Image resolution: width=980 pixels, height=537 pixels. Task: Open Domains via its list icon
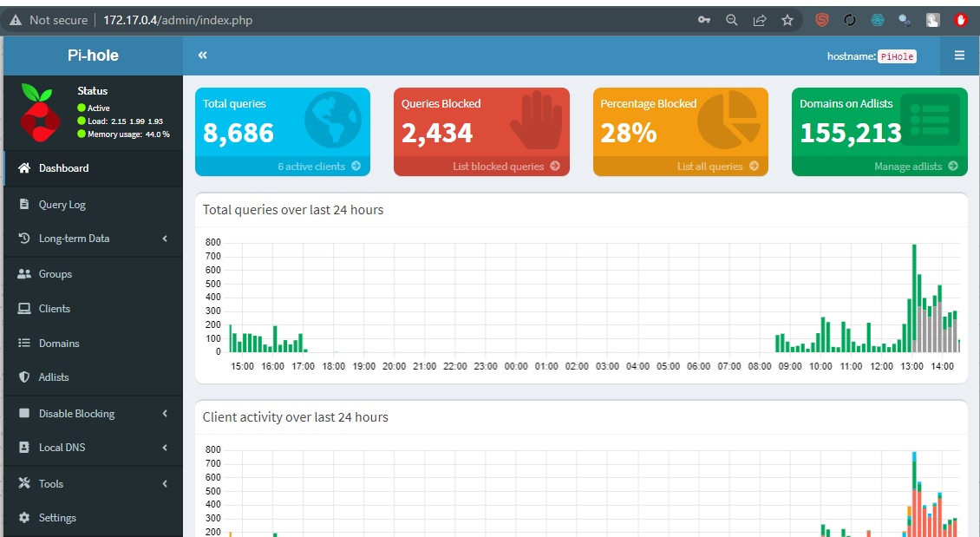[24, 343]
